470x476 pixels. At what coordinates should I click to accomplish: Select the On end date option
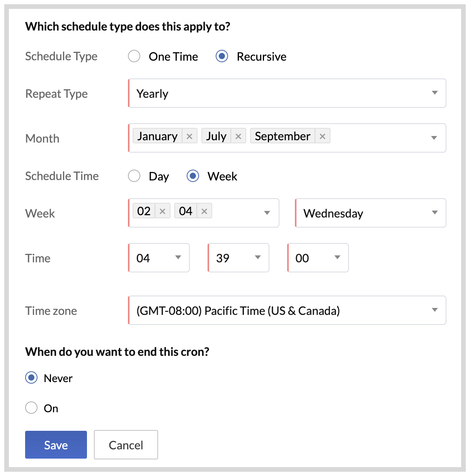(x=31, y=408)
